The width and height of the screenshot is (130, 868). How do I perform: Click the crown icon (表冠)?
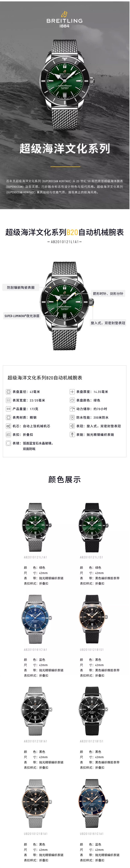click(72, 426)
